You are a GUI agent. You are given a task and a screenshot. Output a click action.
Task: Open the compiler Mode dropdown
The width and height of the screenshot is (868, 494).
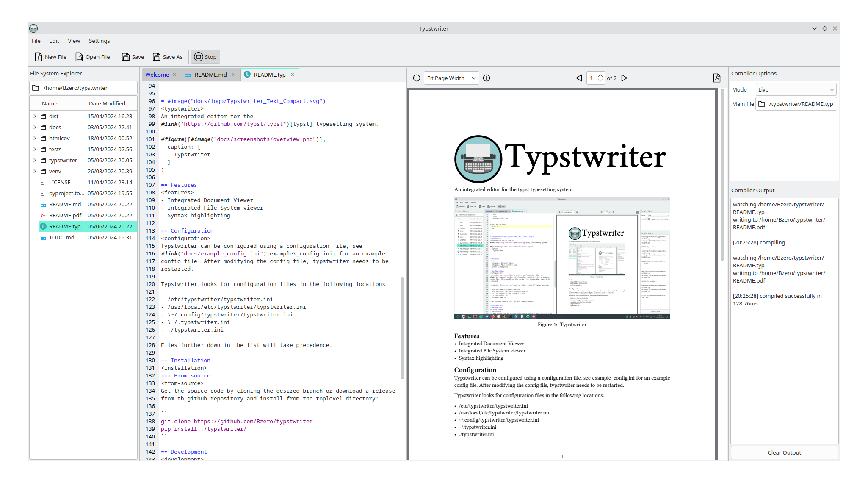[x=796, y=89]
